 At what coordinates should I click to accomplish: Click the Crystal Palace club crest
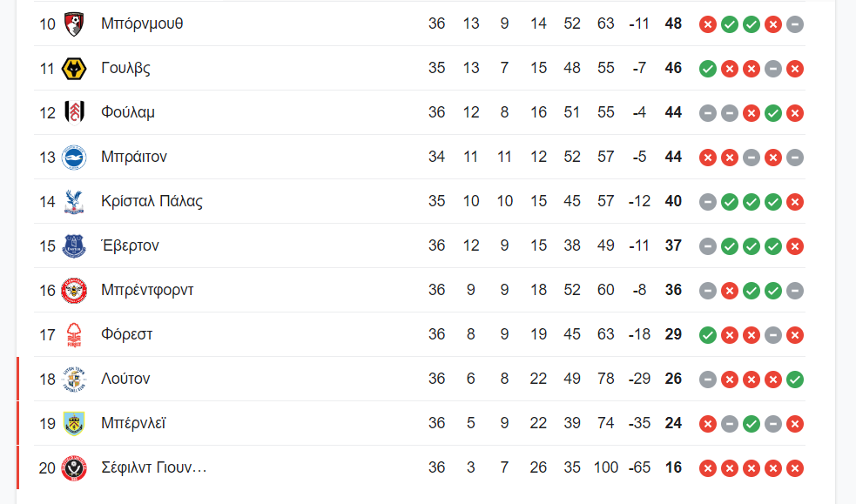click(74, 202)
